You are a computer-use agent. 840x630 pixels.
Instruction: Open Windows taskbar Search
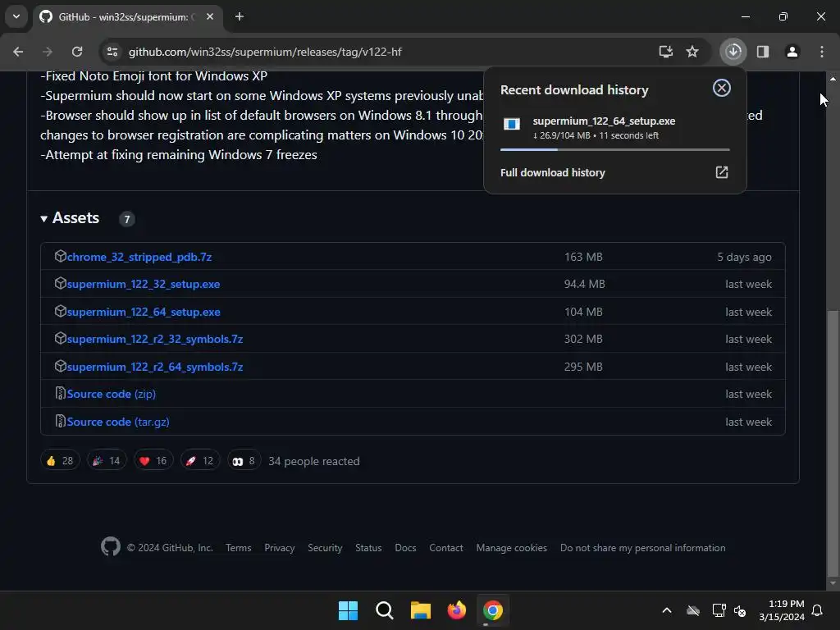pyautogui.click(x=384, y=610)
